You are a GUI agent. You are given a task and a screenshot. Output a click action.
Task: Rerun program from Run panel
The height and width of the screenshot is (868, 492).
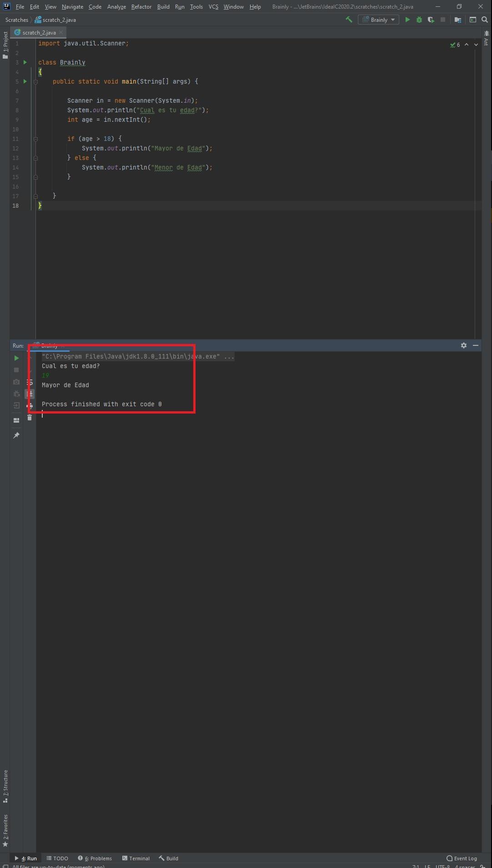(16, 358)
